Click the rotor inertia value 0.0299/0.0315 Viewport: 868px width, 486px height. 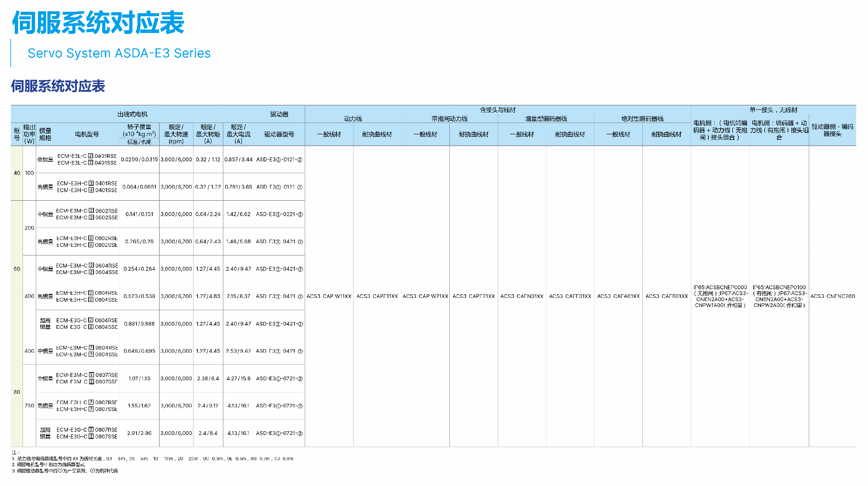pos(139,160)
